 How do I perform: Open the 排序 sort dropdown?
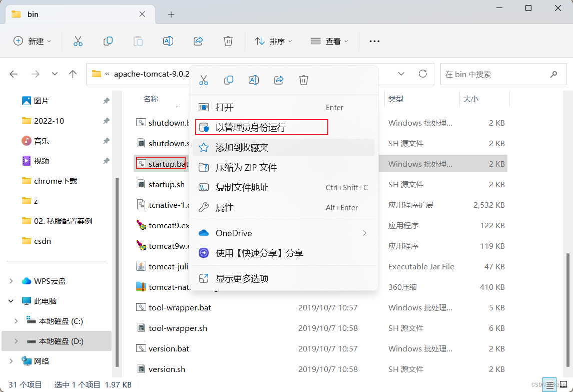[273, 42]
